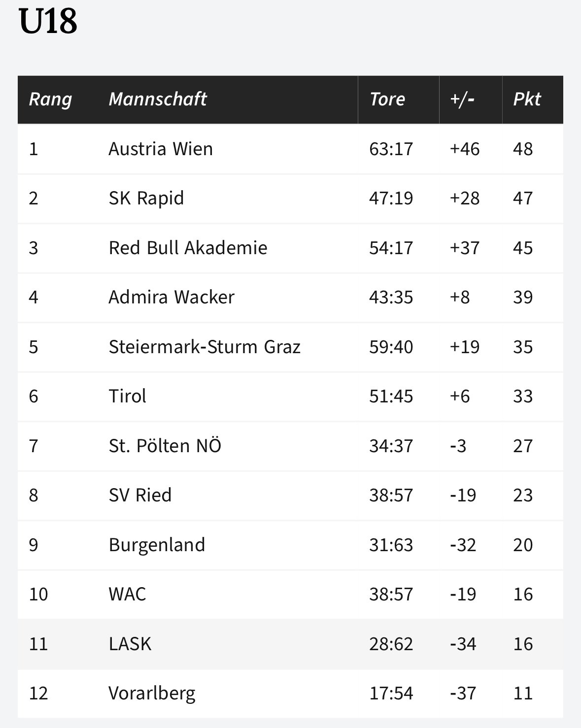Click the U18 heading
This screenshot has width=581, height=728.
tap(48, 22)
